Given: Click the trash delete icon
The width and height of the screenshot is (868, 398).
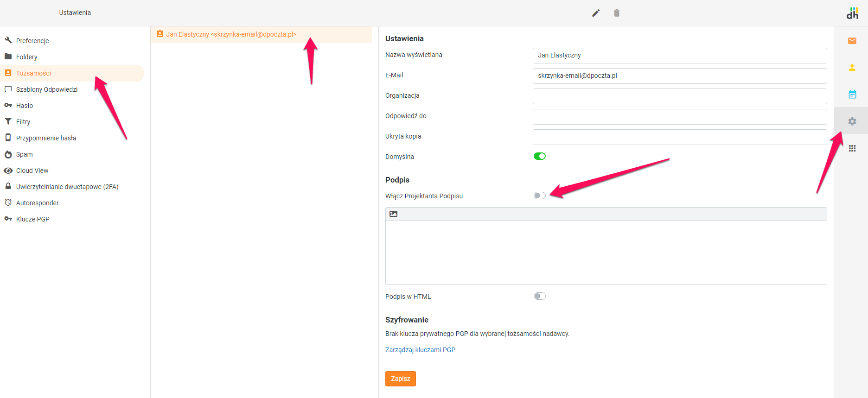Looking at the screenshot, I should pos(617,13).
